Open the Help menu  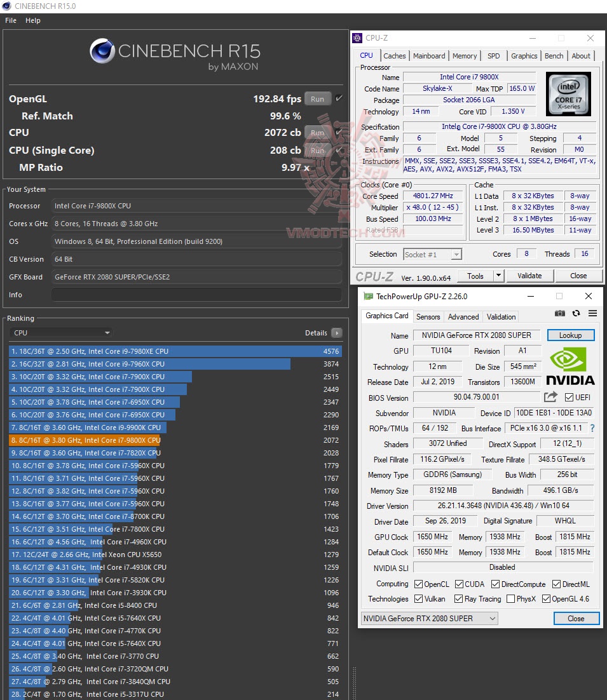pyautogui.click(x=32, y=20)
